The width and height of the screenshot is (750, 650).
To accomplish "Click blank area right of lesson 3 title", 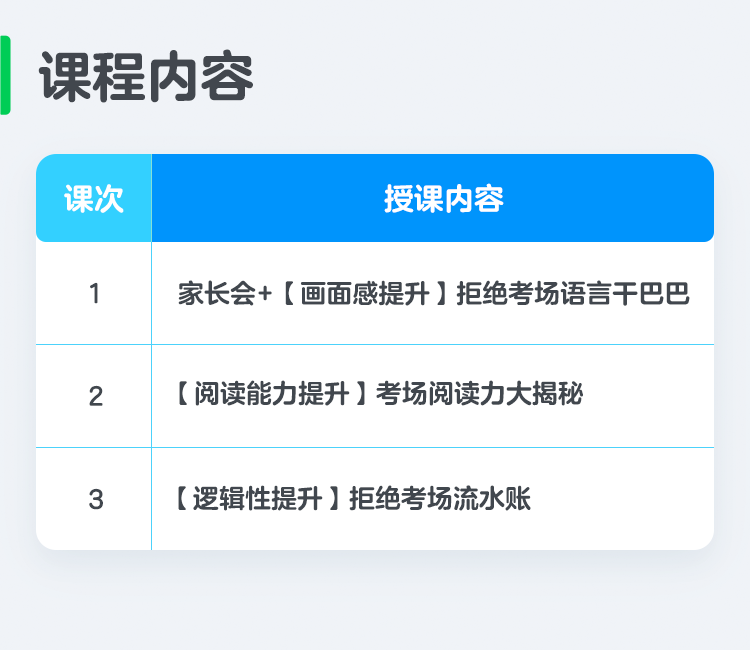I will (622, 499).
